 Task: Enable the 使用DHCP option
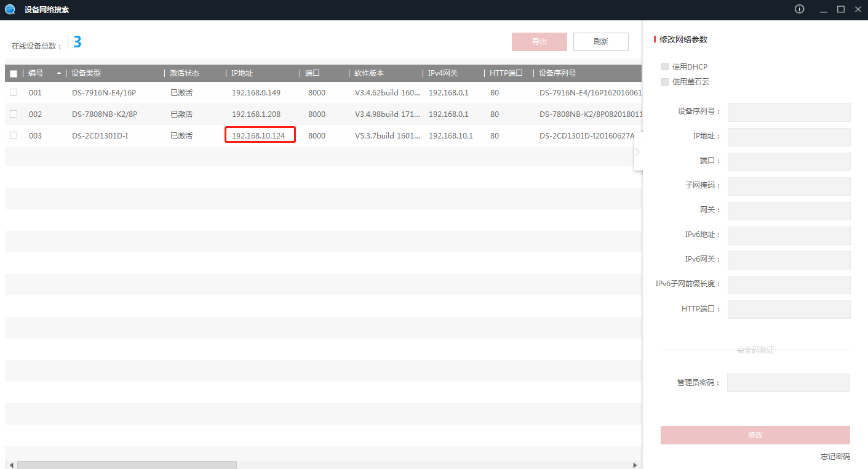[x=665, y=66]
